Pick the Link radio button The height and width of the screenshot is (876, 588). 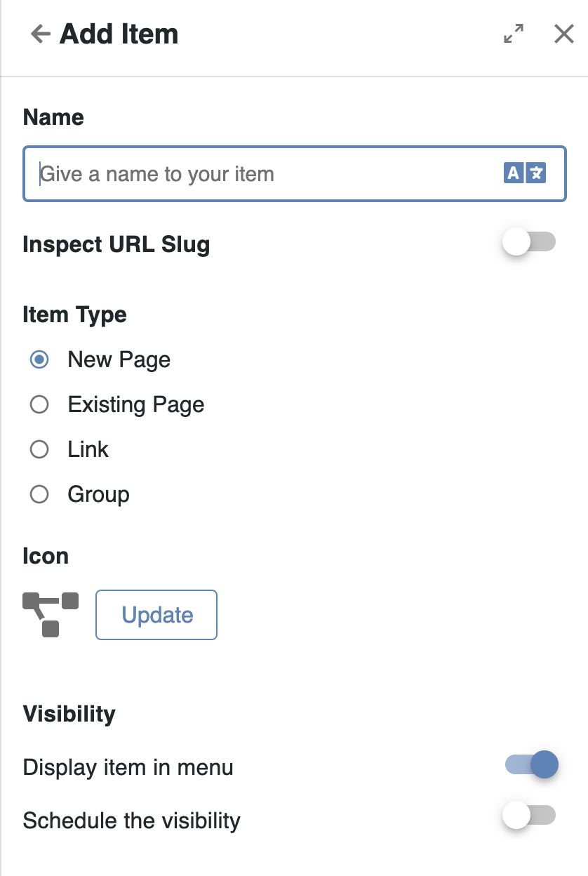tap(39, 450)
